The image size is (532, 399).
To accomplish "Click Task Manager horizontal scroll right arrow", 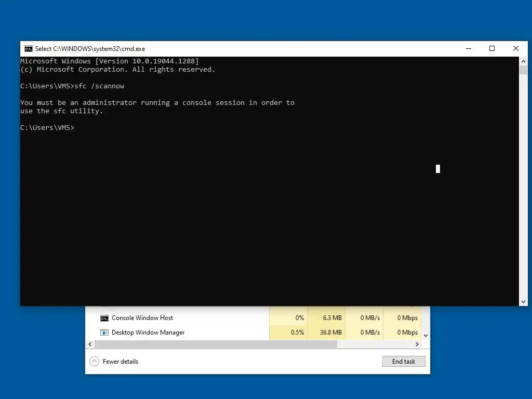I will (417, 344).
